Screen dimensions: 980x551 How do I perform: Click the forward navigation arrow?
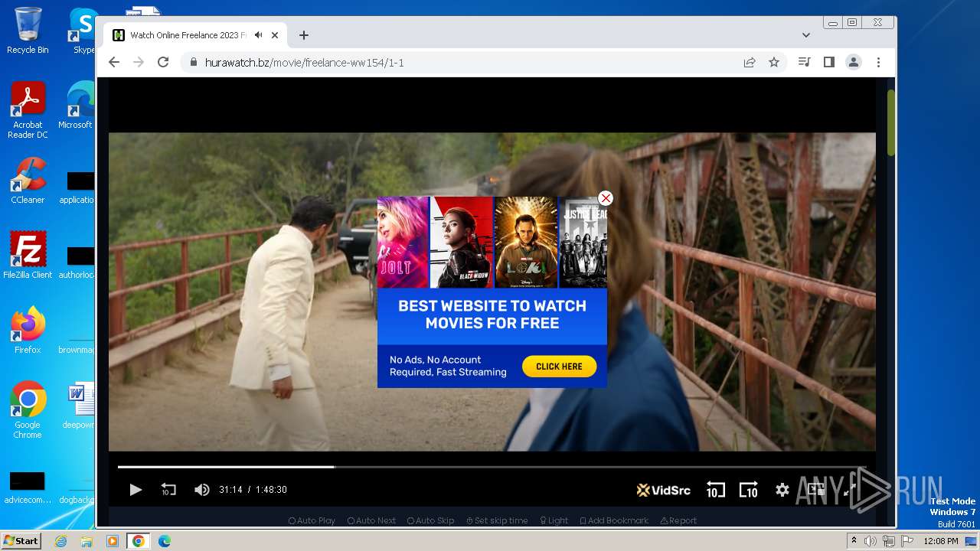139,63
